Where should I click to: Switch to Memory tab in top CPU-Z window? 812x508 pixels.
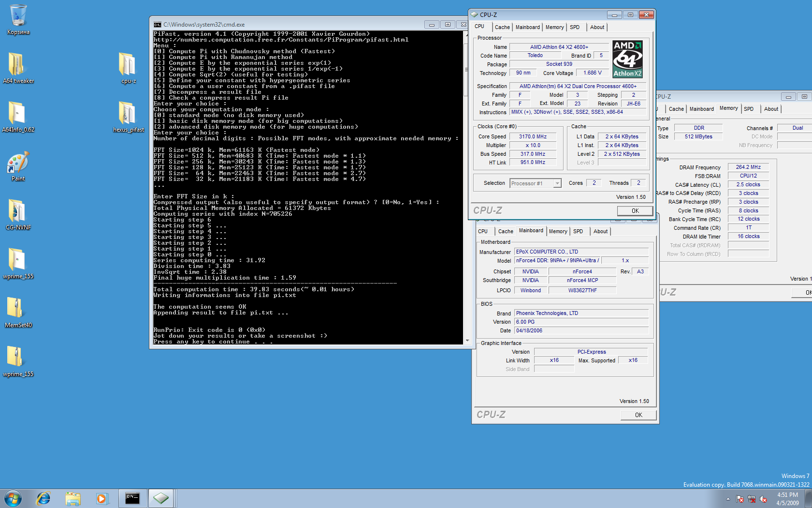(554, 27)
